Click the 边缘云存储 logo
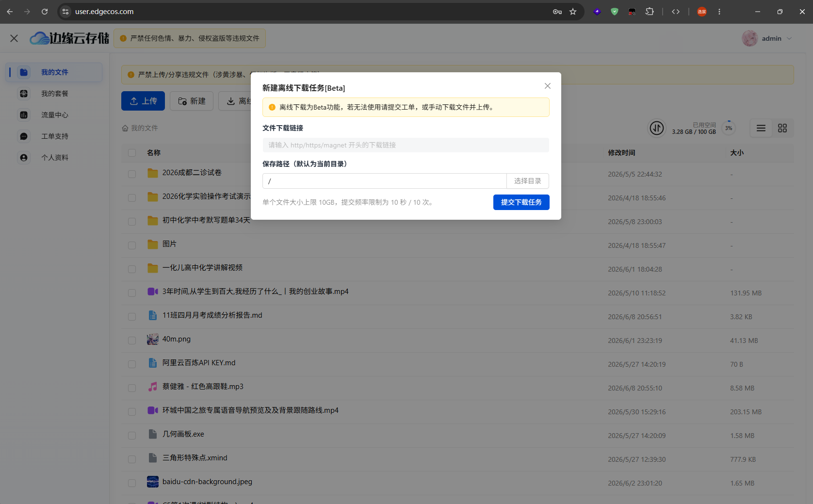The height and width of the screenshot is (504, 813). click(x=69, y=38)
